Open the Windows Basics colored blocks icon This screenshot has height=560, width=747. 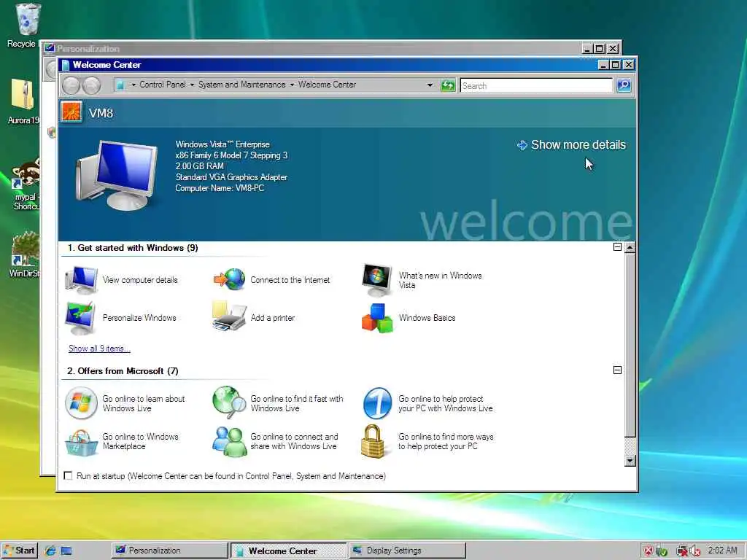tap(377, 318)
